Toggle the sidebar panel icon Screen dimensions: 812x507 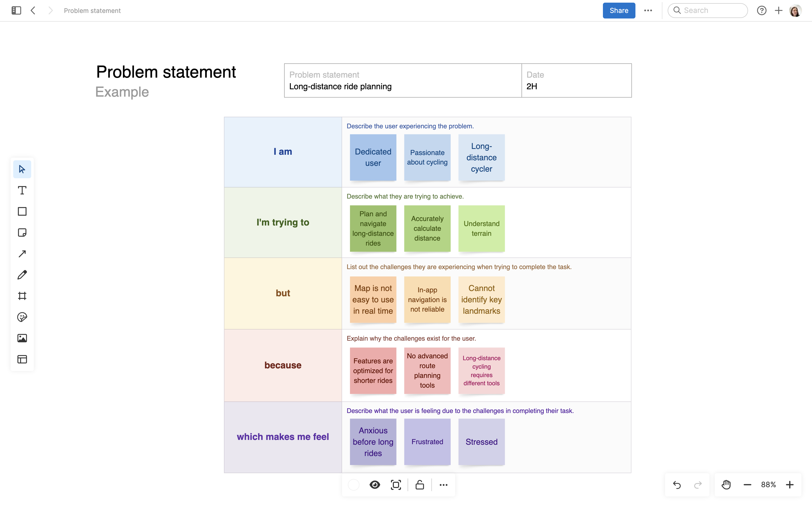tap(16, 10)
